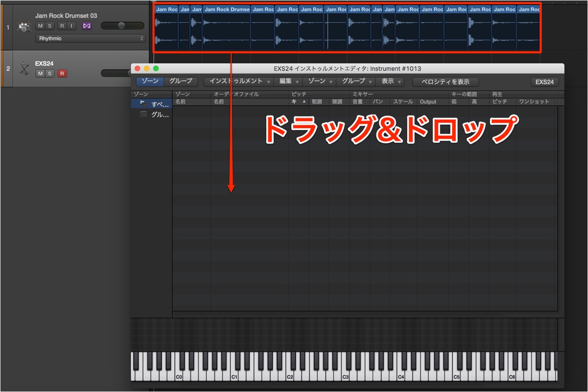Adjust the EXS24 track volume slider
Viewport: 588px width, 392px height.
click(116, 73)
